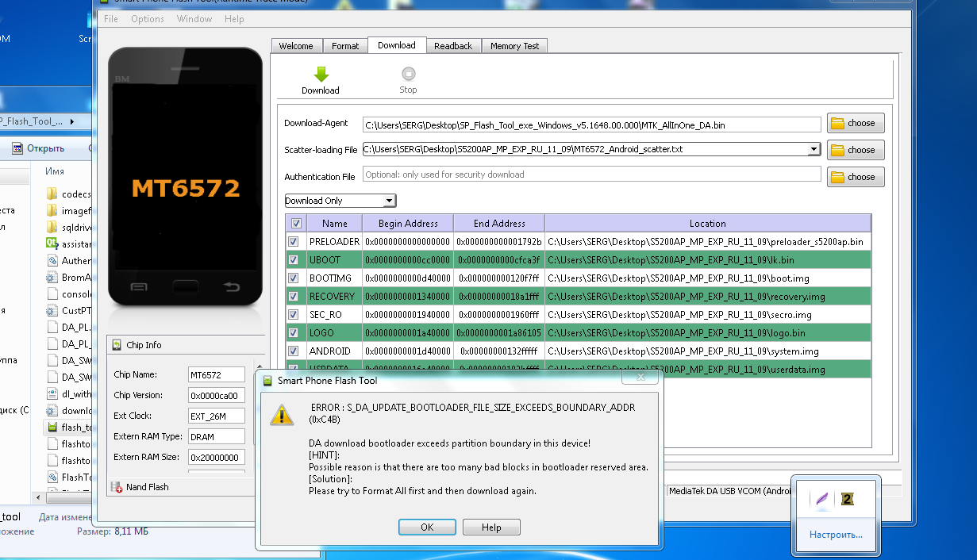Uncheck the PRELOADER partition checkbox

(x=294, y=242)
